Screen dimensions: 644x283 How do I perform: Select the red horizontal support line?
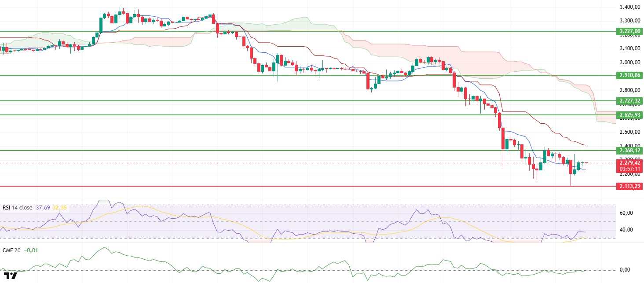[308, 186]
